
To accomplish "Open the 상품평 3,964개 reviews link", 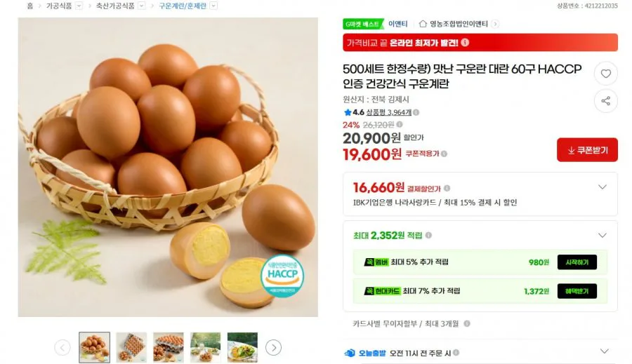I will 388,112.
